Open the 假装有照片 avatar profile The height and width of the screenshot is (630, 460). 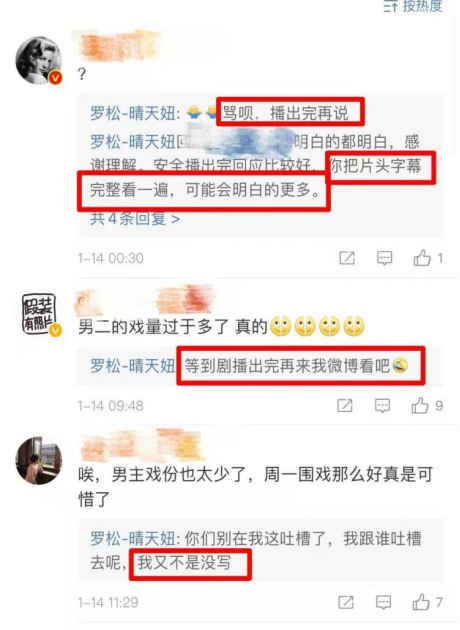pyautogui.click(x=39, y=314)
